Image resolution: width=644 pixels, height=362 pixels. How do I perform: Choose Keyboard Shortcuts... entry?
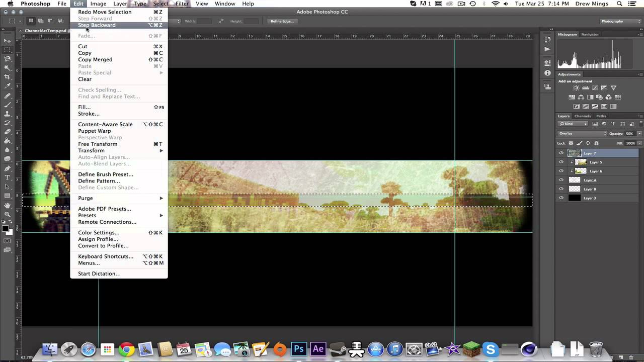click(x=119, y=256)
